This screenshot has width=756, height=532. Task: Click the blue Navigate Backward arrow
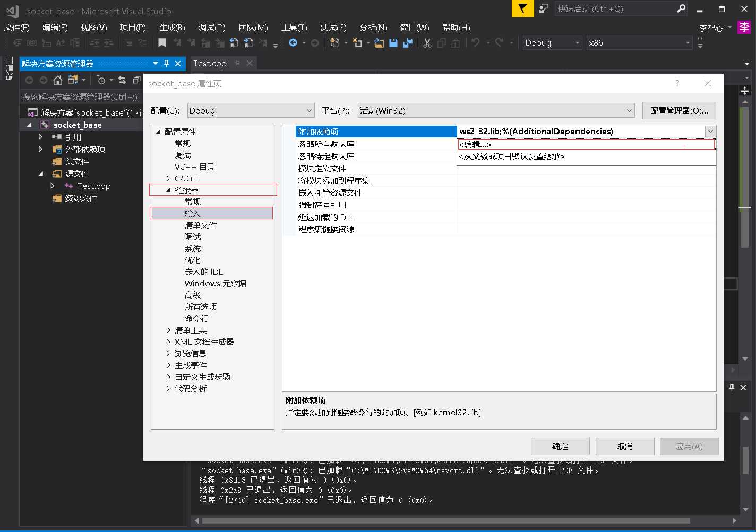coord(293,43)
